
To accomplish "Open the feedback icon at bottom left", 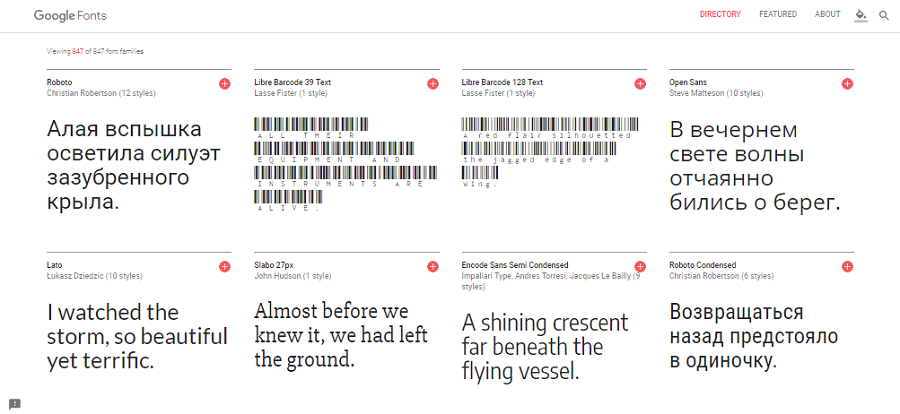I will [15, 403].
